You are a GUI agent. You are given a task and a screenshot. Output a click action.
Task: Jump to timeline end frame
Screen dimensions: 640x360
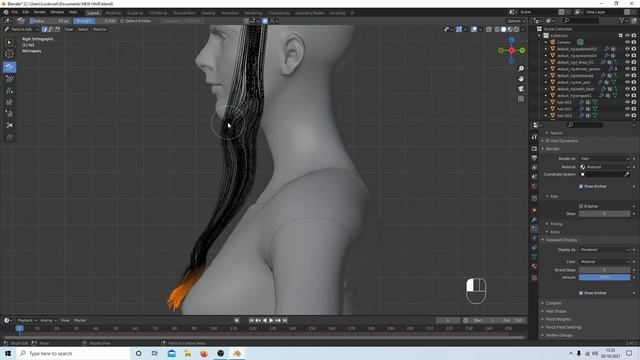[x=285, y=320]
